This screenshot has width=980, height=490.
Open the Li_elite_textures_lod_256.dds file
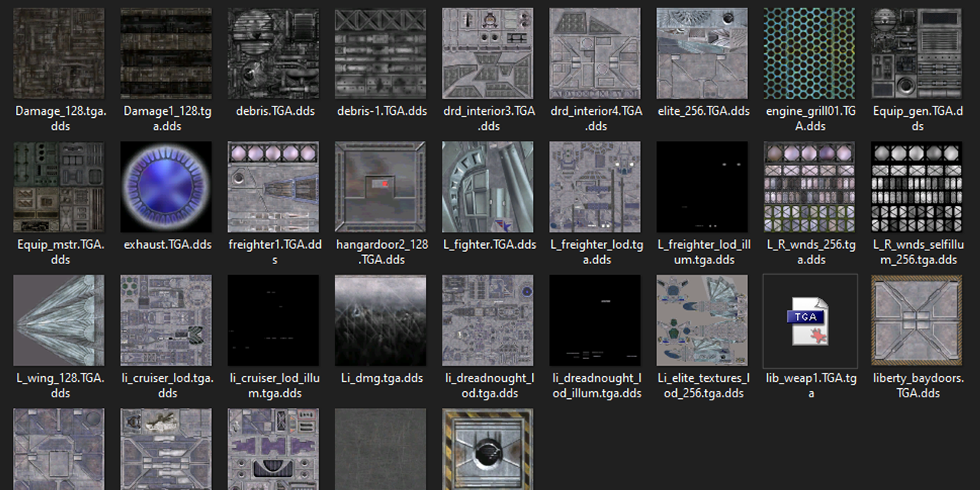point(702,320)
